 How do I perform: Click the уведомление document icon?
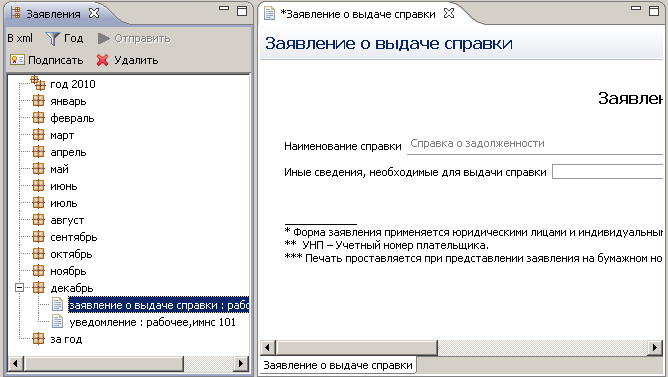[58, 322]
